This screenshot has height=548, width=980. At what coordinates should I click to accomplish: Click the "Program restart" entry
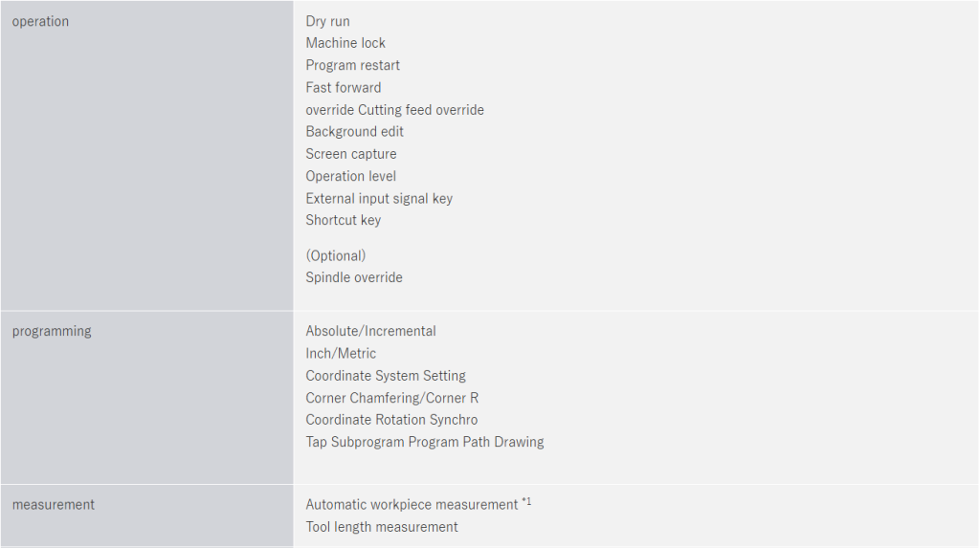pos(352,65)
